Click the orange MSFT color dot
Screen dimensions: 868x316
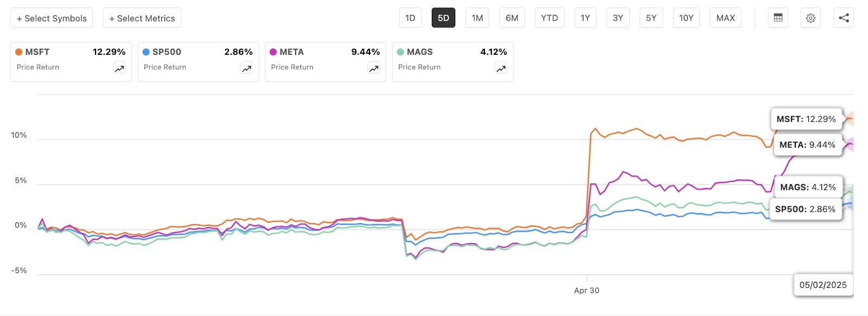(x=19, y=52)
